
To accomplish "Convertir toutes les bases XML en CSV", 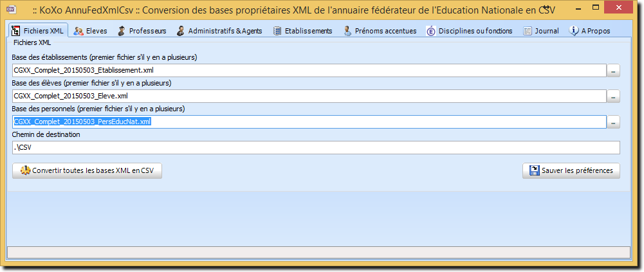I will 87,170.
